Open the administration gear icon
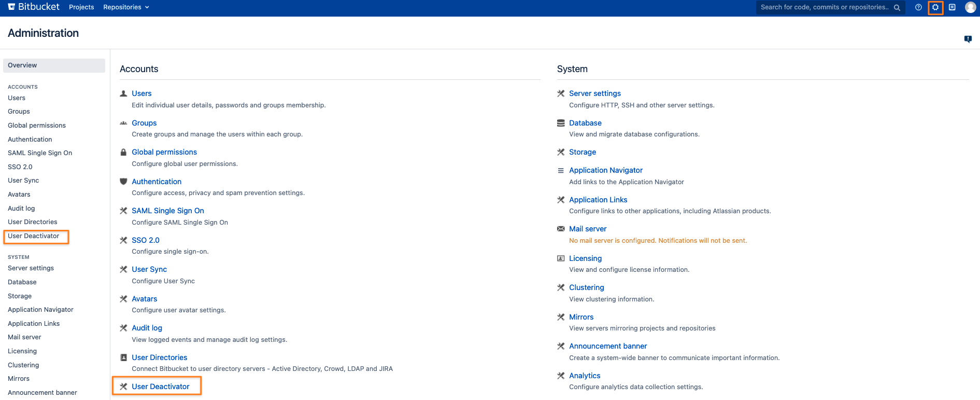Viewport: 980px width, 400px height. click(x=935, y=7)
